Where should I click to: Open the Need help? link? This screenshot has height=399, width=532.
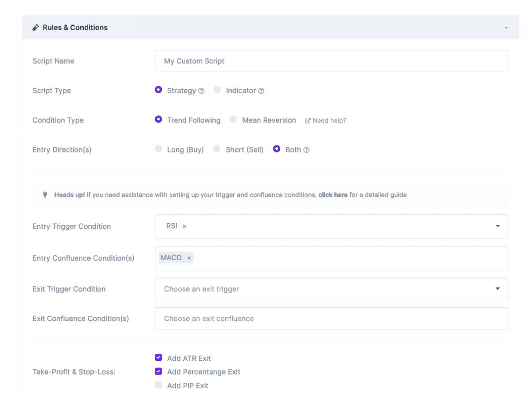[x=329, y=121]
